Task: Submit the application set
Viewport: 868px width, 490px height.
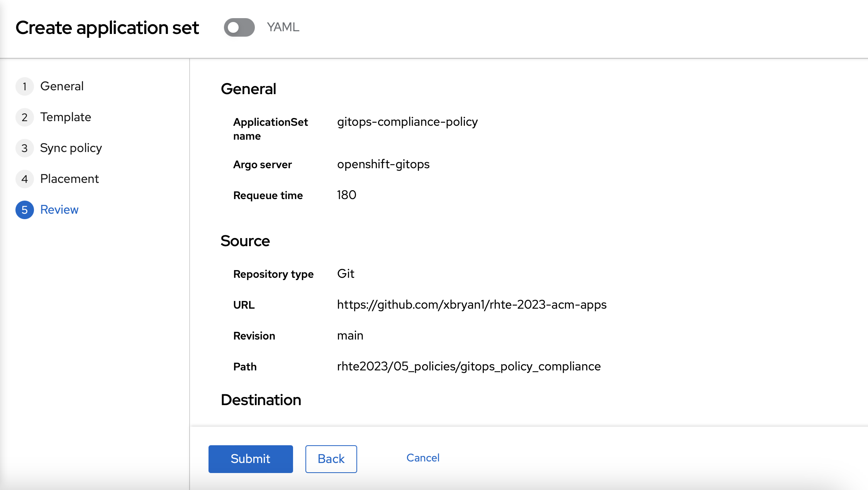Action: (x=251, y=459)
